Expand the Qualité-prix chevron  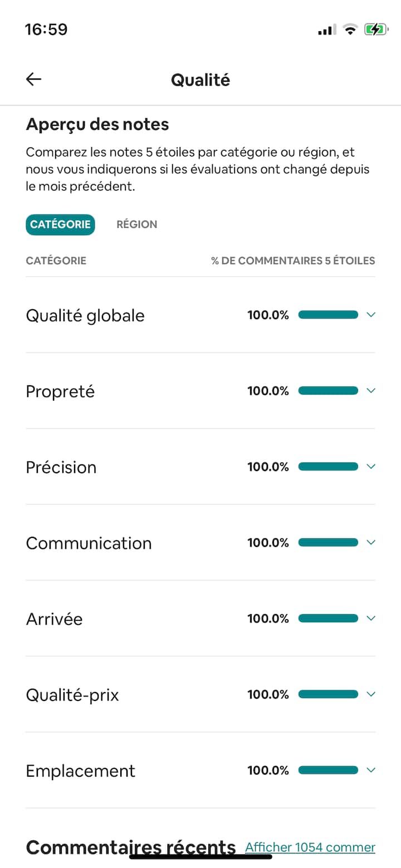coord(371,694)
